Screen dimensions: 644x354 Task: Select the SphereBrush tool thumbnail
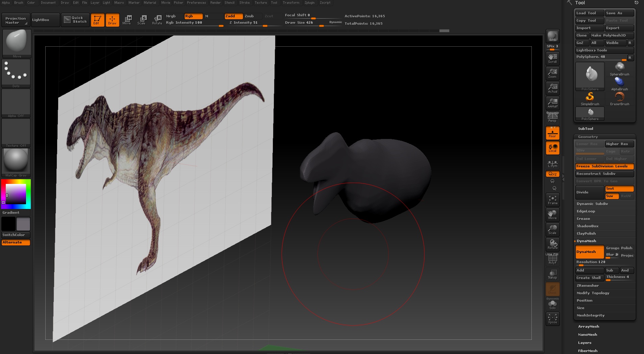[619, 69]
